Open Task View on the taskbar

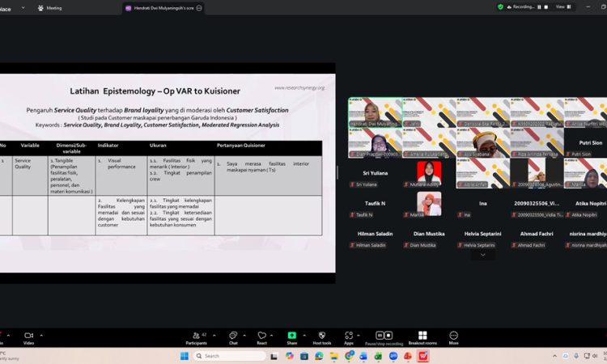pyautogui.click(x=274, y=356)
